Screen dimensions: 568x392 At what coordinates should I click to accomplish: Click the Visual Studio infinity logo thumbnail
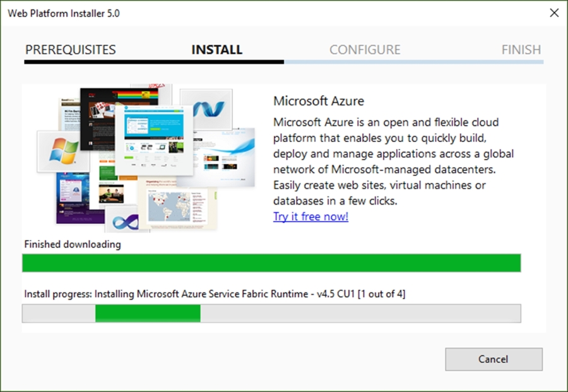pos(125,221)
